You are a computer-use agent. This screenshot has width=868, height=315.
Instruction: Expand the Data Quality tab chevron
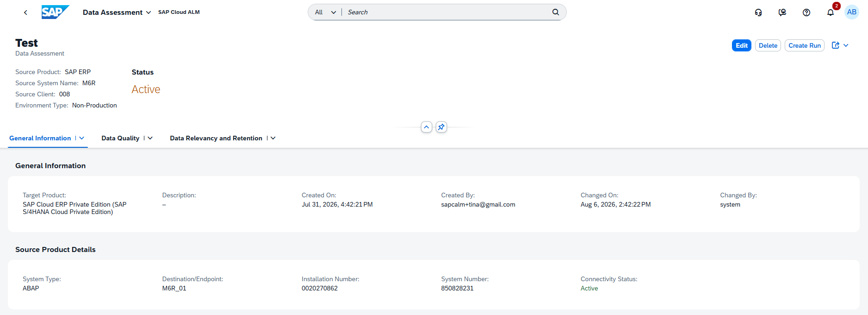150,138
